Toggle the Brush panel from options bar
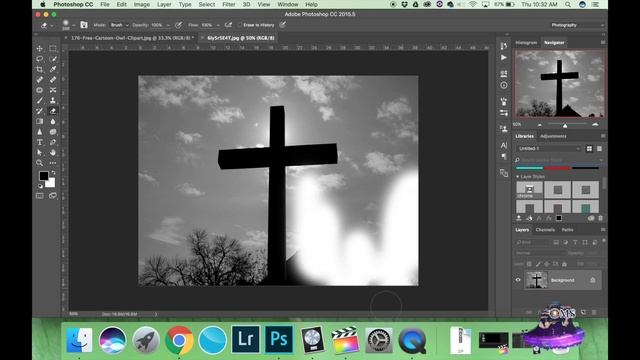This screenshot has width=640, height=360. pos(84,25)
